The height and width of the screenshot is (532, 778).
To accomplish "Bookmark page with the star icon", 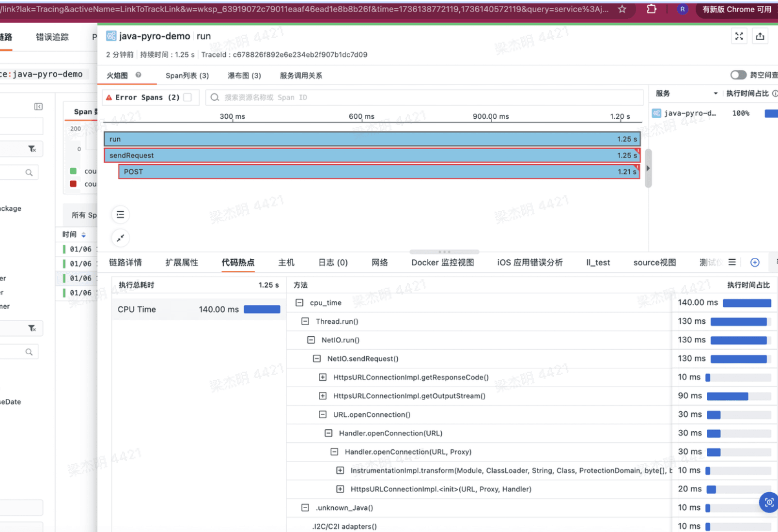I will (622, 9).
